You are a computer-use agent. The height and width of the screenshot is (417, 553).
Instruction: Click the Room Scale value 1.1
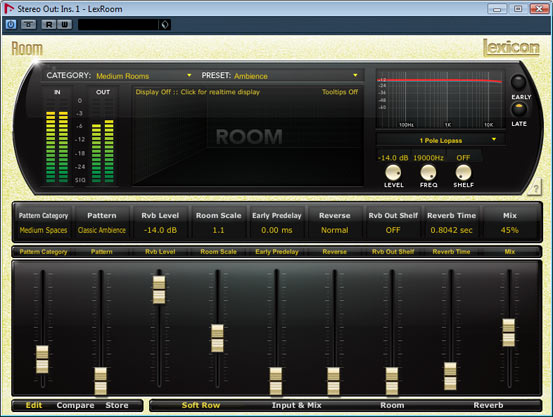coord(218,230)
